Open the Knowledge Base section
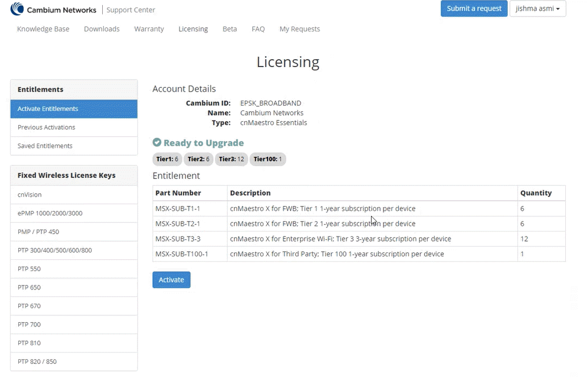This screenshot has height=377, width=588. click(43, 28)
